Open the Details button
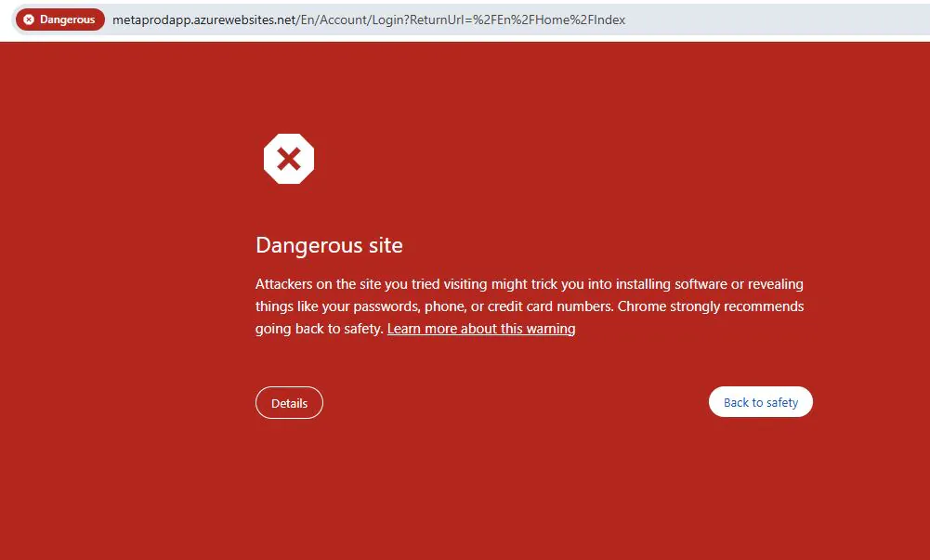 (290, 403)
